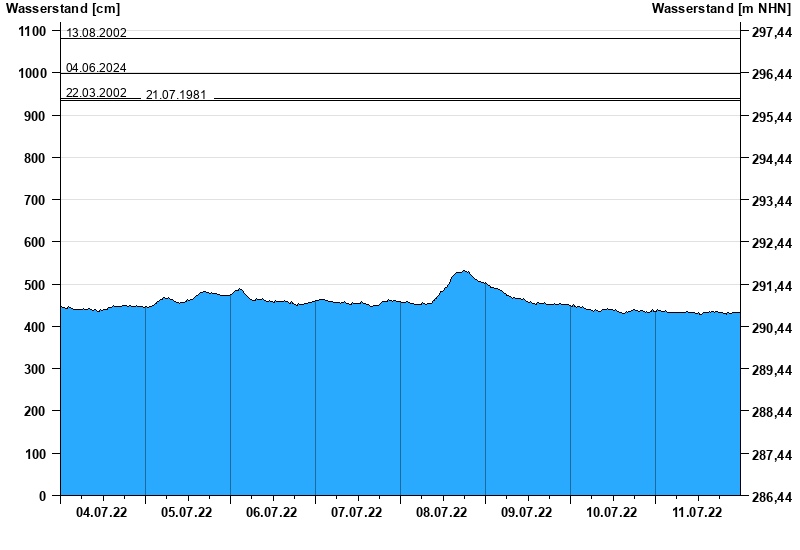Click the 07.07.22 date label
This screenshot has width=800, height=550.
coord(357,513)
